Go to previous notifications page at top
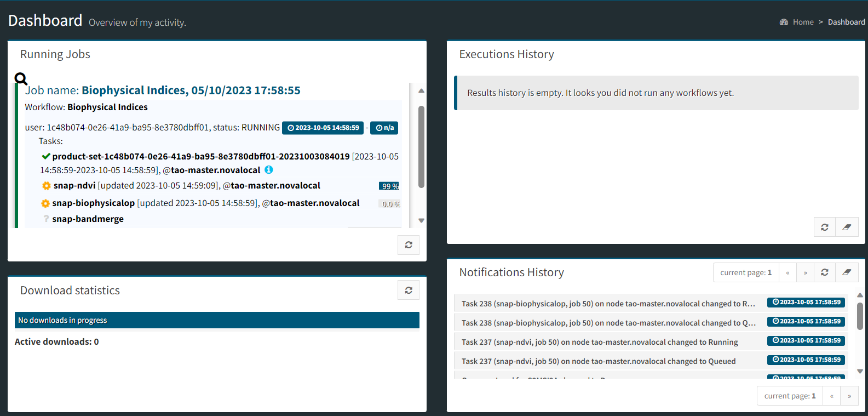Screen dimensions: 868x416 [787, 272]
